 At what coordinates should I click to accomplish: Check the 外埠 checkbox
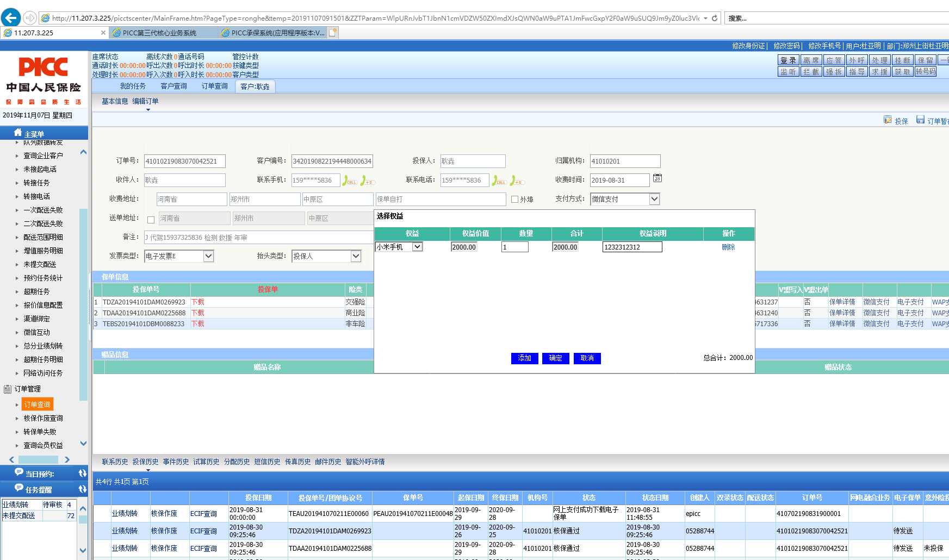[514, 200]
